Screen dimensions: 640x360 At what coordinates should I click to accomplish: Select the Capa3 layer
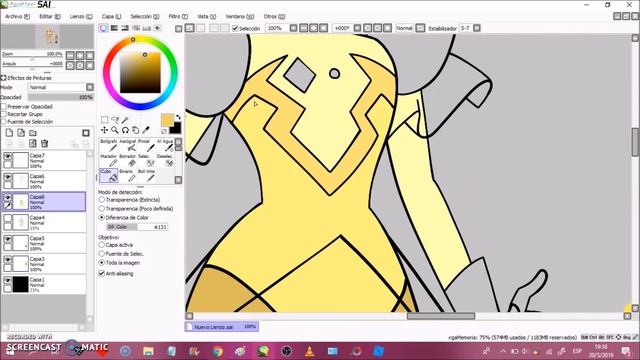pyautogui.click(x=44, y=264)
